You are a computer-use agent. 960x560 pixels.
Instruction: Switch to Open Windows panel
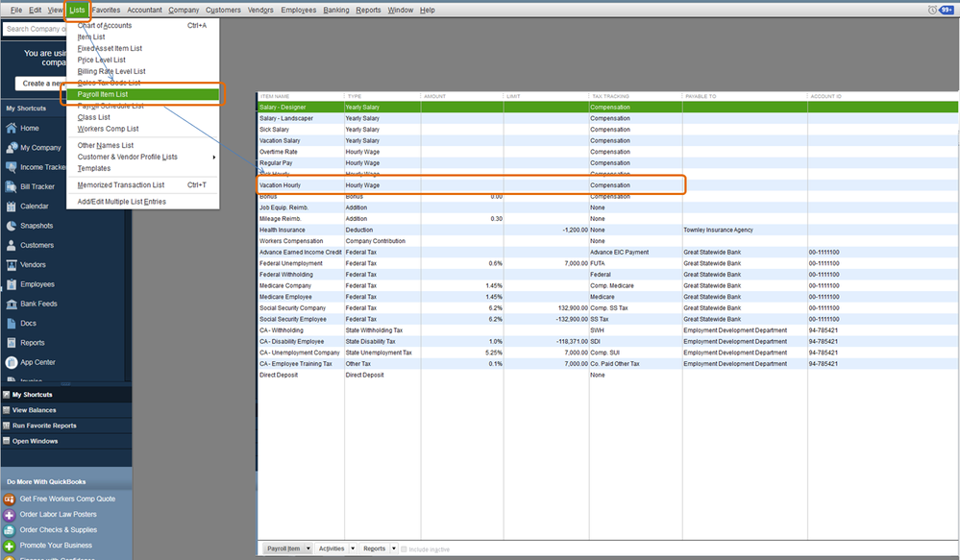pos(66,441)
